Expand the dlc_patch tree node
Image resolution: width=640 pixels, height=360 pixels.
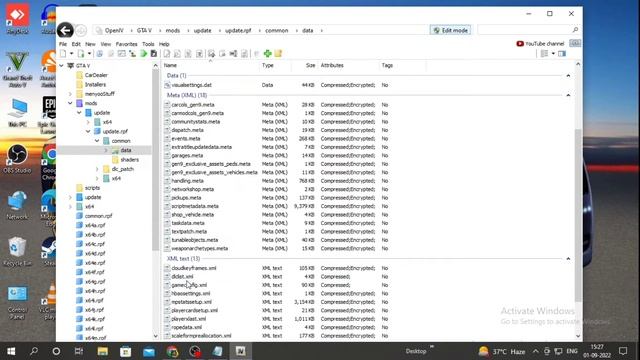coord(97,169)
